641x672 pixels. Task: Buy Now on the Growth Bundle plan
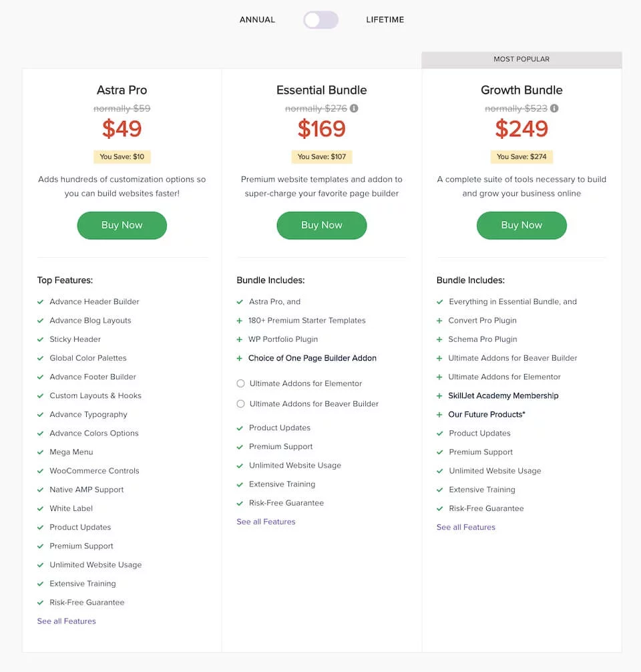[x=521, y=225]
